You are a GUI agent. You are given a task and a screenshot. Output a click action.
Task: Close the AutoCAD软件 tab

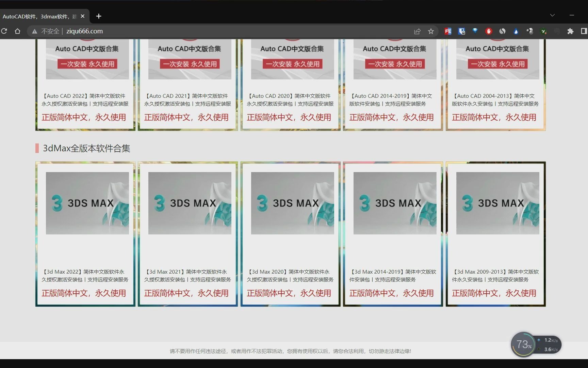pyautogui.click(x=82, y=16)
